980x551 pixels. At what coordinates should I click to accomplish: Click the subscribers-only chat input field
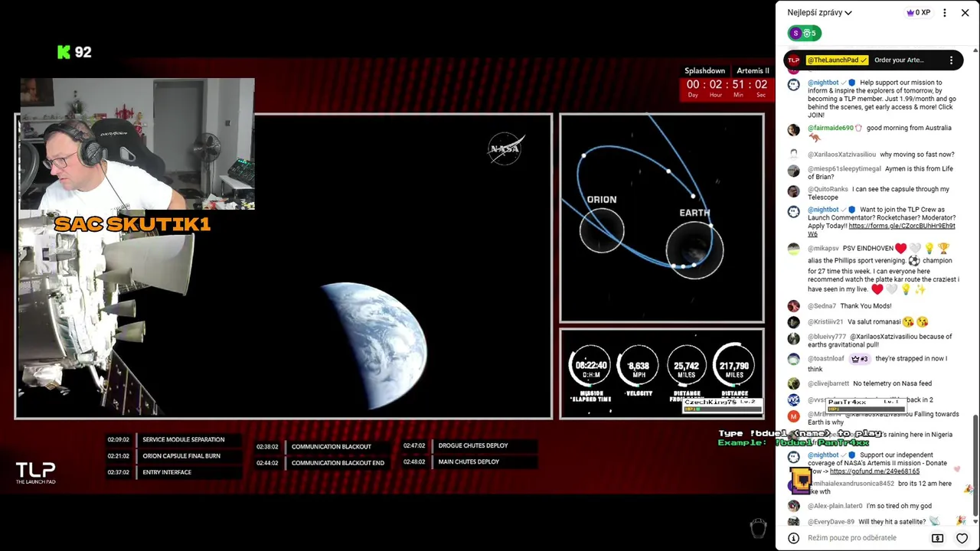point(865,538)
